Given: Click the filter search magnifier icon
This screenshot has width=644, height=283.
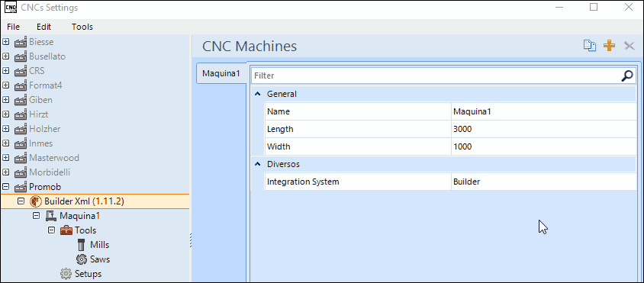Looking at the screenshot, I should point(627,76).
